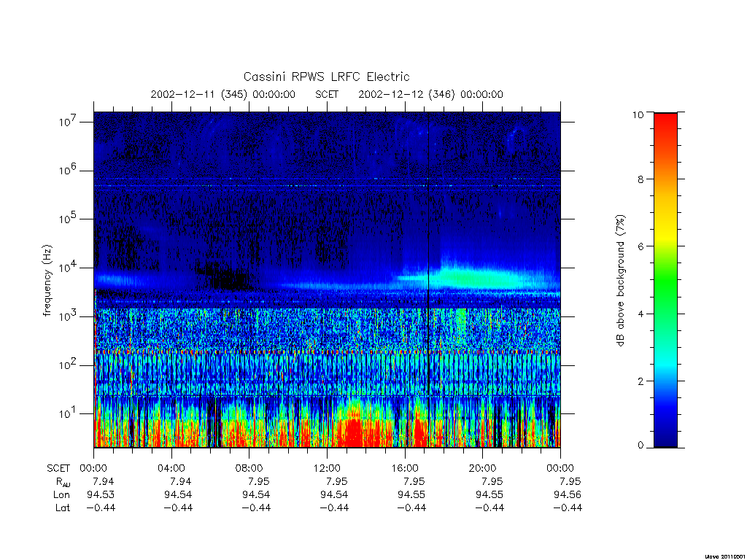Screen dimensions: 747x560
Task: Click the 'frequency (Hz)' axis label
Action: [x=47, y=281]
